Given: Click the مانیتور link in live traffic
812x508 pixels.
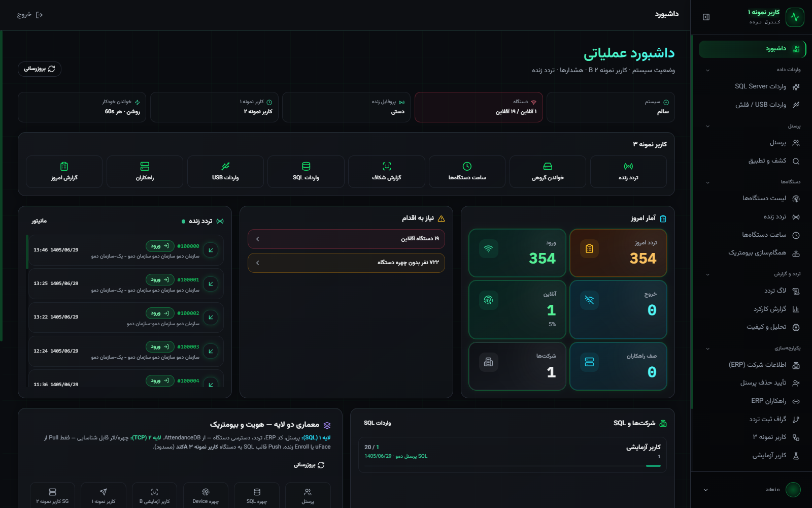Looking at the screenshot, I should pos(39,221).
